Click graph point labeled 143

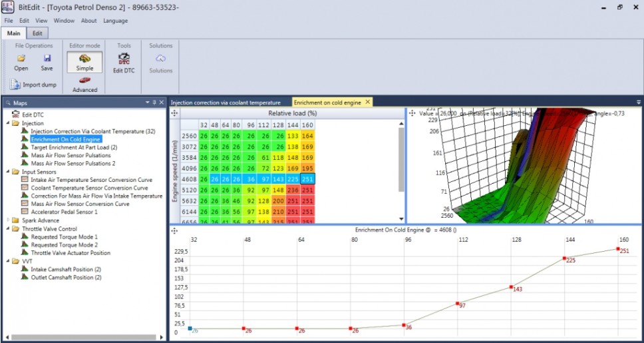[x=511, y=287]
